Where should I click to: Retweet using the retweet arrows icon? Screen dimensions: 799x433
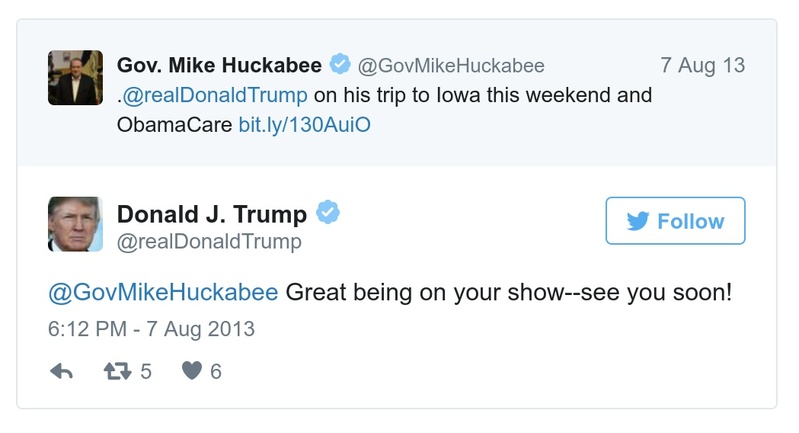tap(117, 372)
